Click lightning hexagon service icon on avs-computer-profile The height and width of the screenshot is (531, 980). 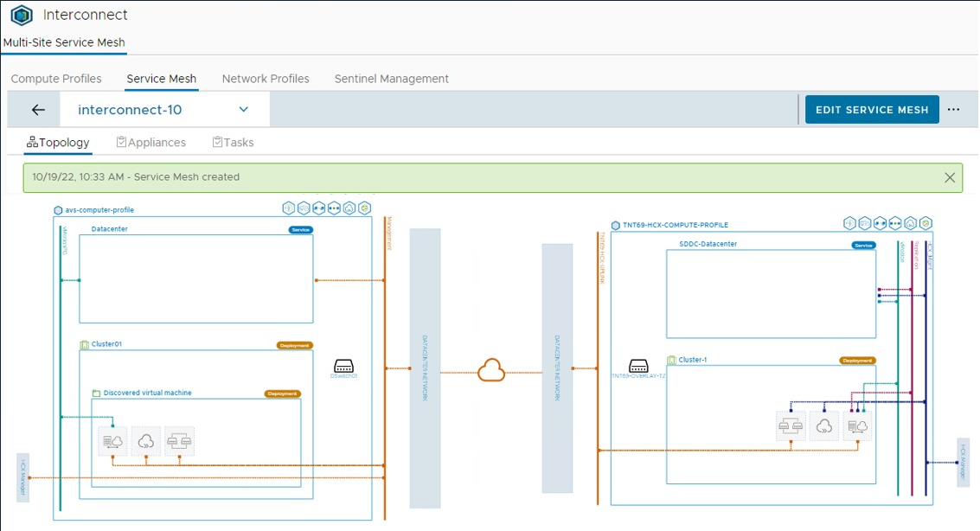click(289, 208)
